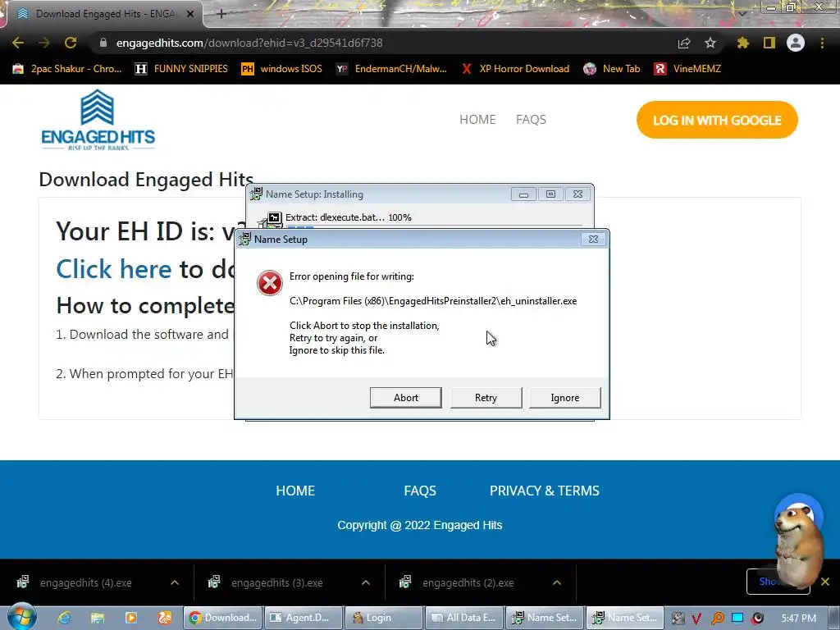Open the HOME link in top navigation
This screenshot has height=630, width=840.
coord(477,120)
